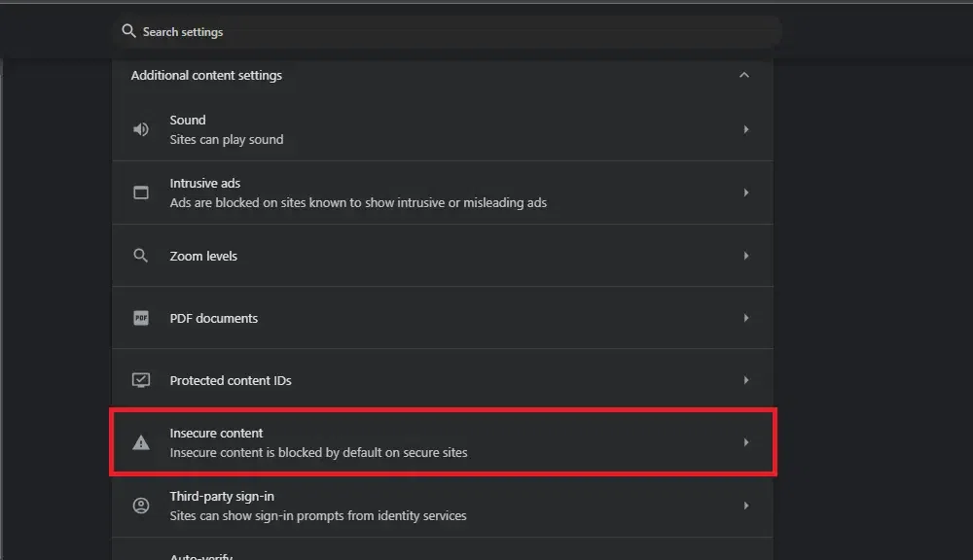Expand Zoom levels arrow

pyautogui.click(x=746, y=256)
